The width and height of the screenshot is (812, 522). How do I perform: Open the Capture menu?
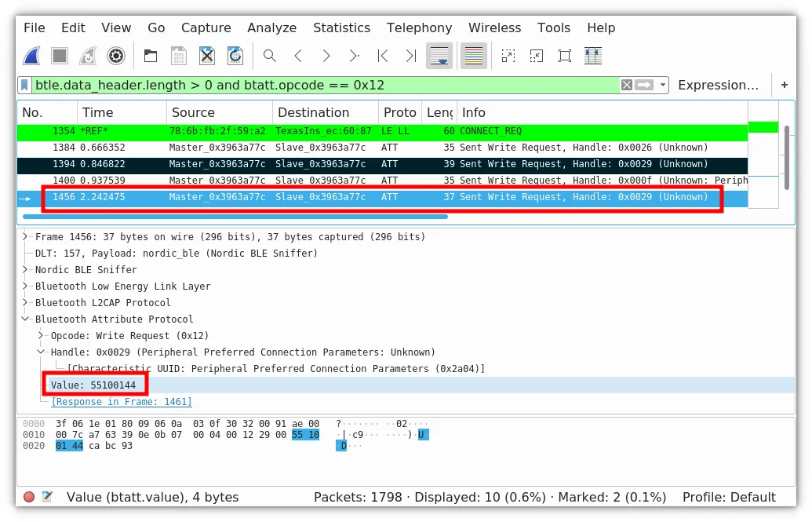[x=206, y=28]
